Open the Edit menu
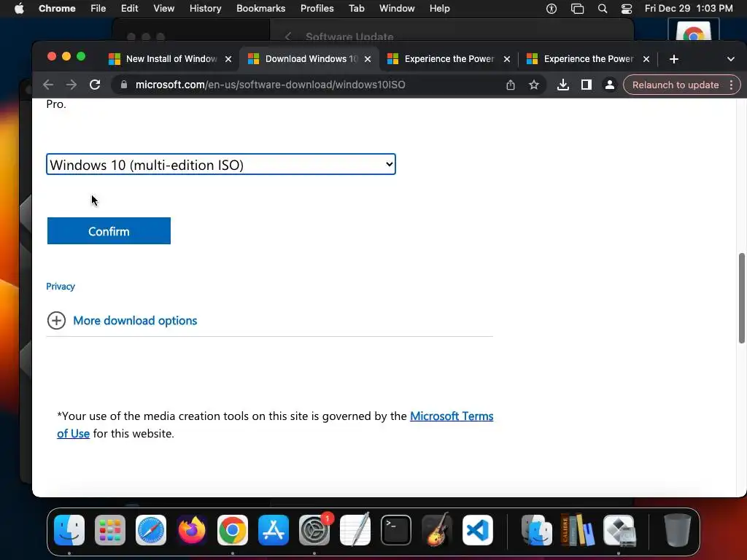Screen dimensions: 747x560 129,9
